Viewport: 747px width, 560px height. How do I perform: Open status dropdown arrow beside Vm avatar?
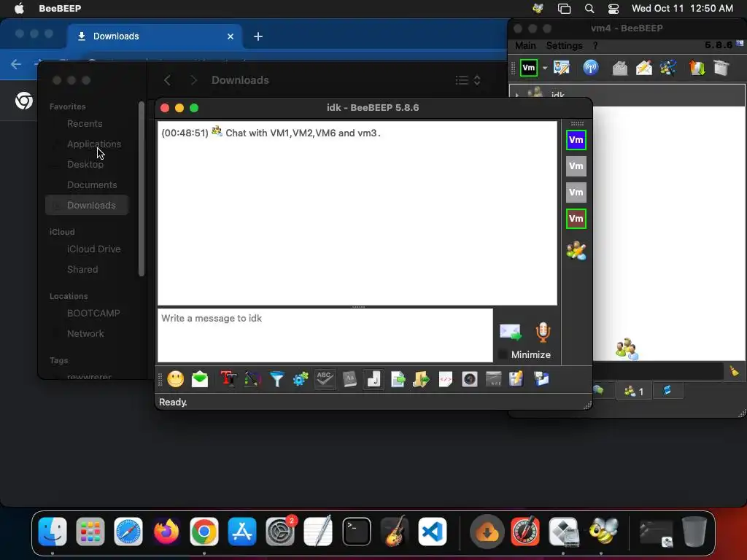click(545, 68)
